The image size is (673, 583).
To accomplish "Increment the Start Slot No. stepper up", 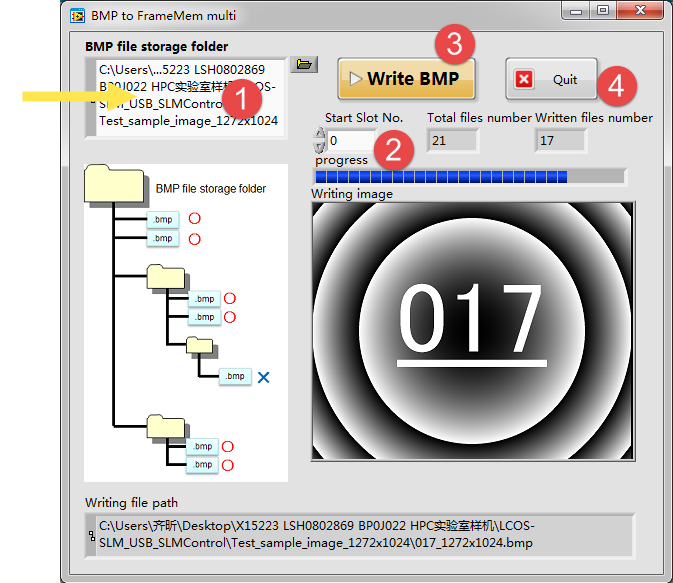I will (x=319, y=134).
